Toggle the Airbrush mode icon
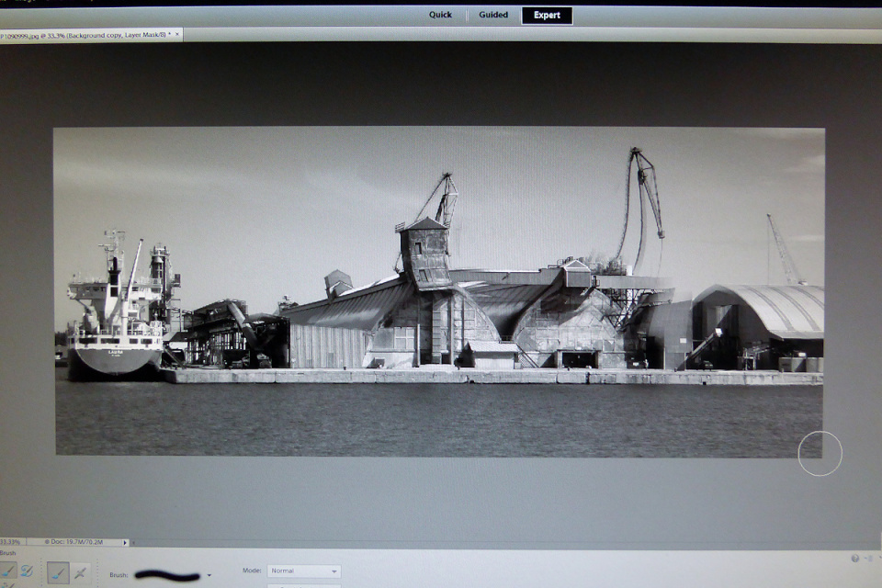 (81, 572)
